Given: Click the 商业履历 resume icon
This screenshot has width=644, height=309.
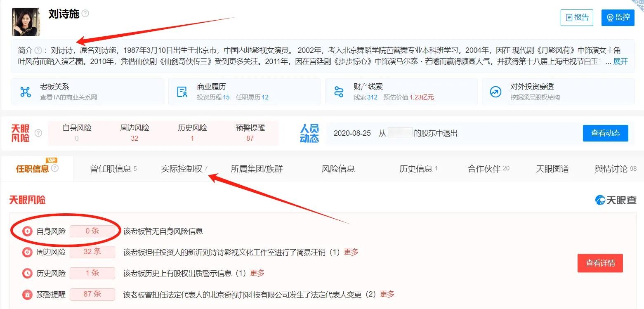Looking at the screenshot, I should 182,92.
